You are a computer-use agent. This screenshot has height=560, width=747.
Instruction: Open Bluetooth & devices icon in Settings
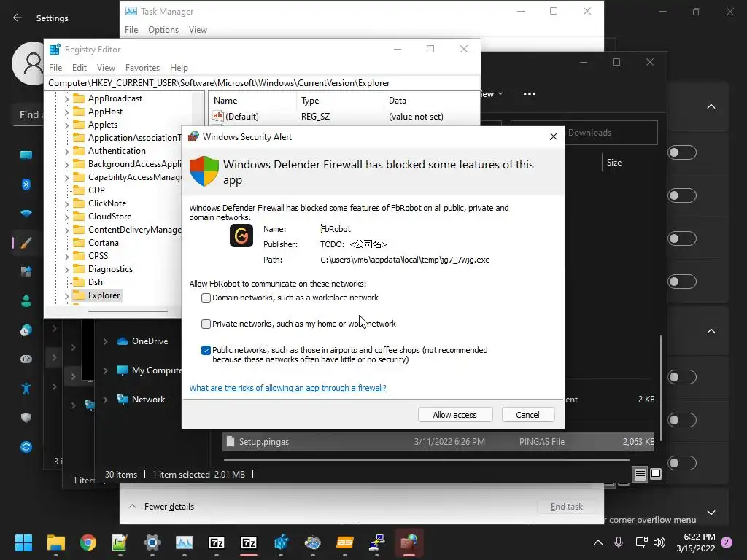coord(26,184)
